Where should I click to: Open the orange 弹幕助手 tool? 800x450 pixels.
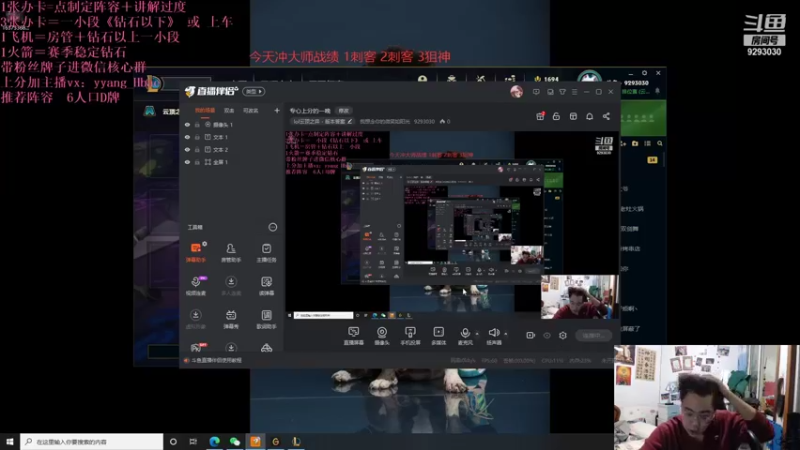click(x=196, y=252)
